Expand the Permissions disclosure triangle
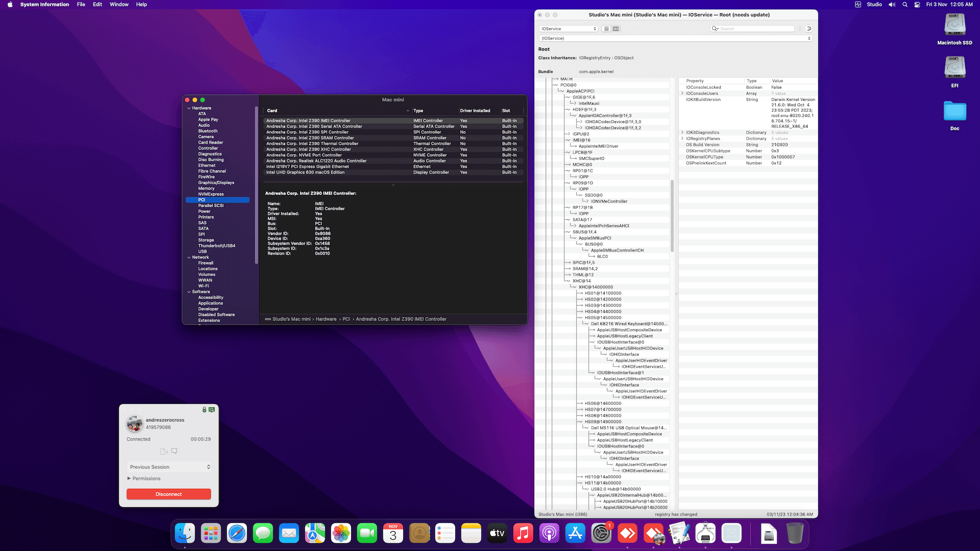 [129, 479]
